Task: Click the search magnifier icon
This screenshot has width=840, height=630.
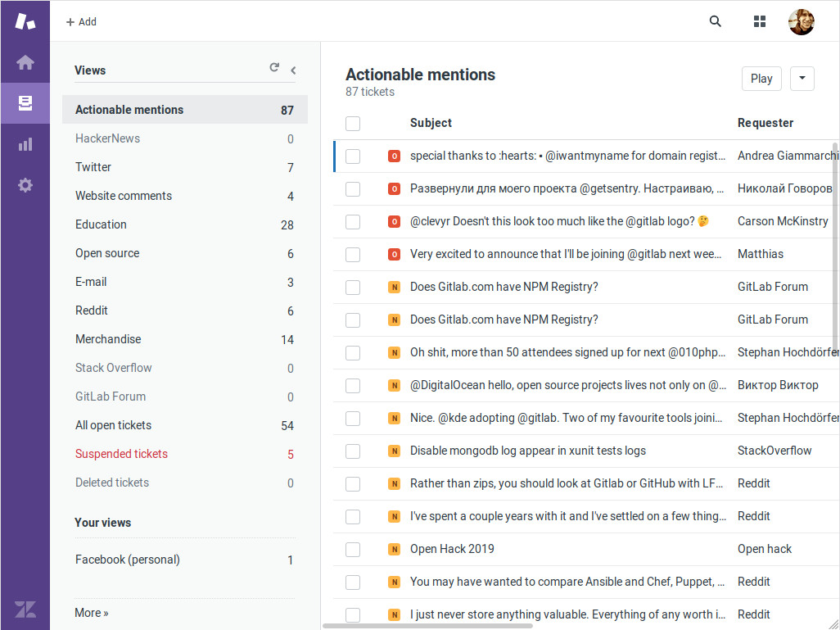Action: click(715, 22)
